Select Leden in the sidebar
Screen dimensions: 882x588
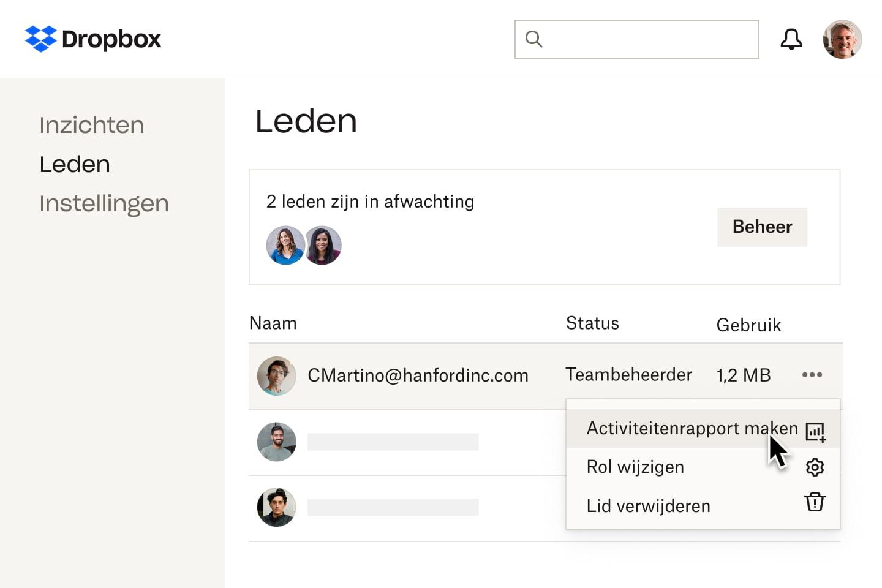[x=75, y=164]
